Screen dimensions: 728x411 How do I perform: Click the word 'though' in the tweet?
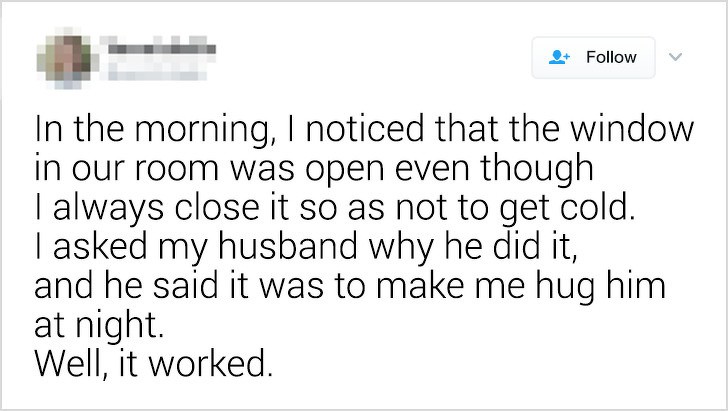pos(537,170)
